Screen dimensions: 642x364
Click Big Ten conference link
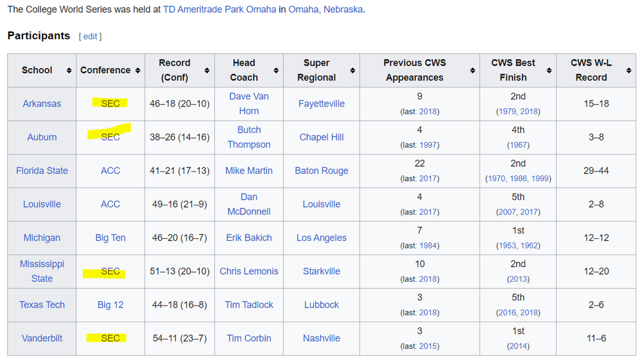point(110,238)
